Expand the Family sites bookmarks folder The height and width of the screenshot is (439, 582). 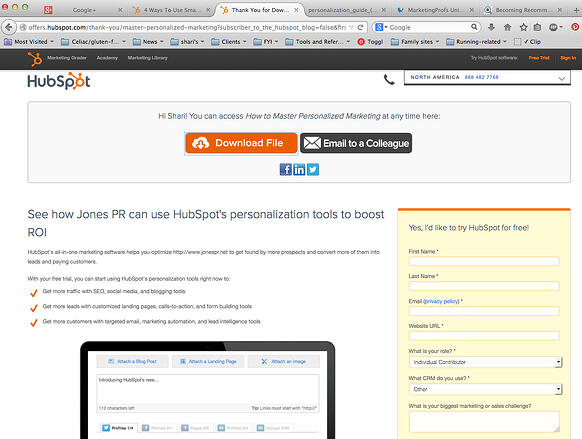pyautogui.click(x=415, y=42)
